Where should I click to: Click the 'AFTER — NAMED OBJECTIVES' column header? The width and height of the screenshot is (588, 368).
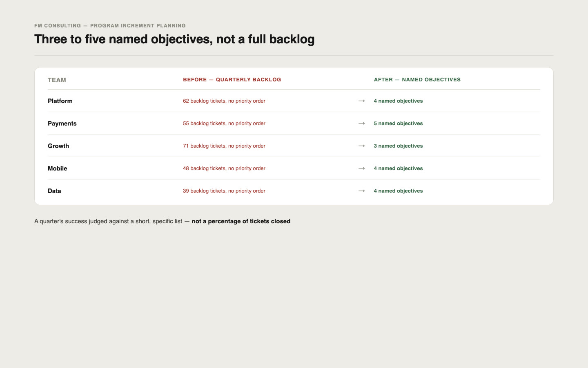pos(417,80)
